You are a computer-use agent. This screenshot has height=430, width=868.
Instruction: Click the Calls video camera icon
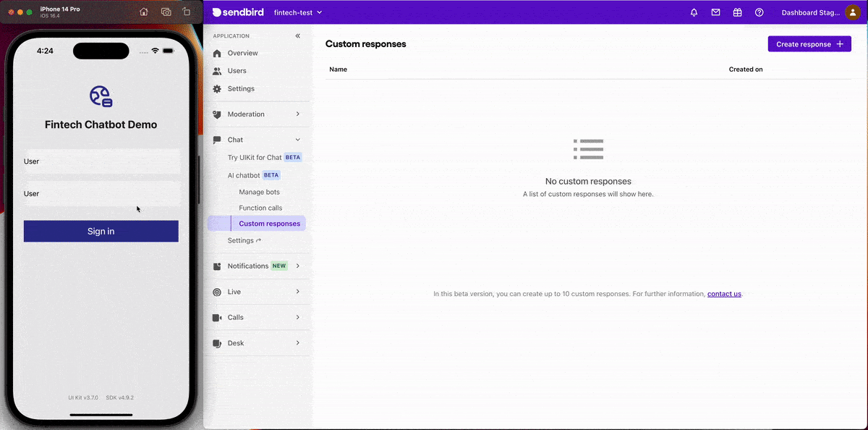pyautogui.click(x=217, y=318)
